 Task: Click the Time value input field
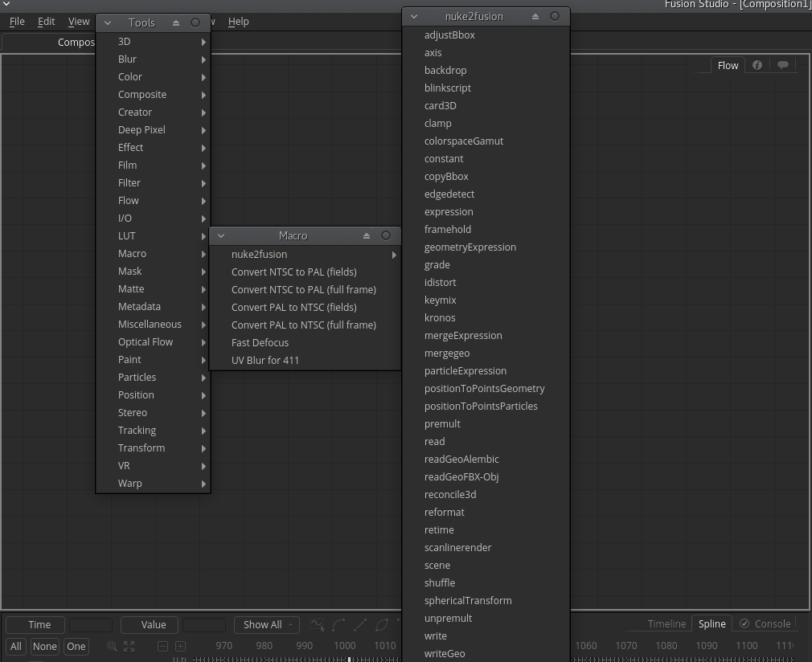coord(91,625)
